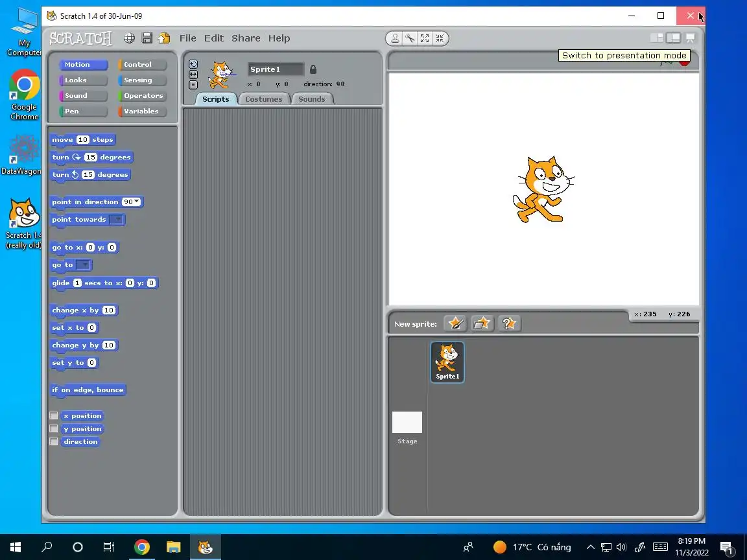
Task: Toggle the sprite drag lock
Action: click(313, 69)
